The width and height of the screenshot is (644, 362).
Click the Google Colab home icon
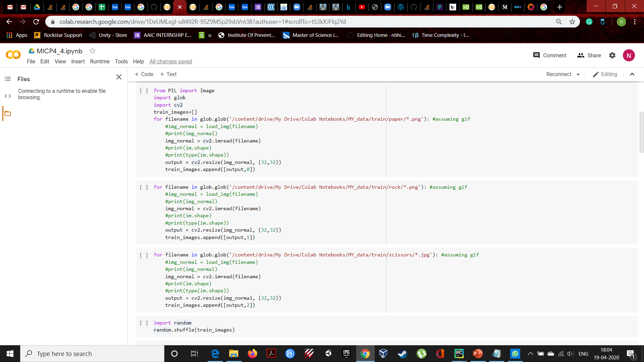(13, 55)
